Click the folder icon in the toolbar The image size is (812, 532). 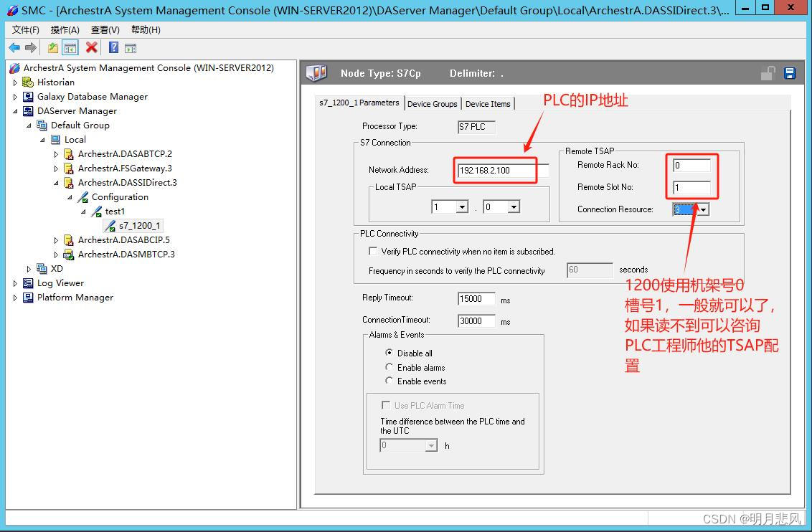click(52, 48)
